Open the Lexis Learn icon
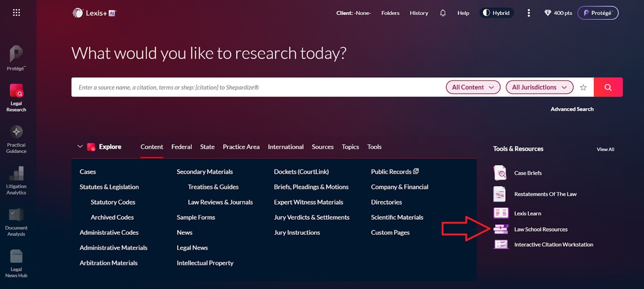Screen dimensions: 644x289 tap(501, 213)
